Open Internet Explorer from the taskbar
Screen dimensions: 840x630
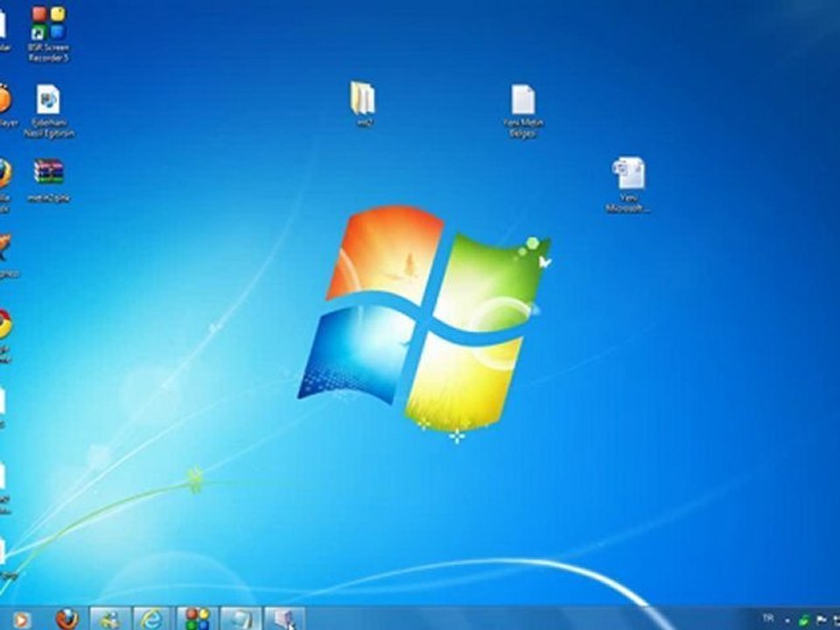pos(153,619)
